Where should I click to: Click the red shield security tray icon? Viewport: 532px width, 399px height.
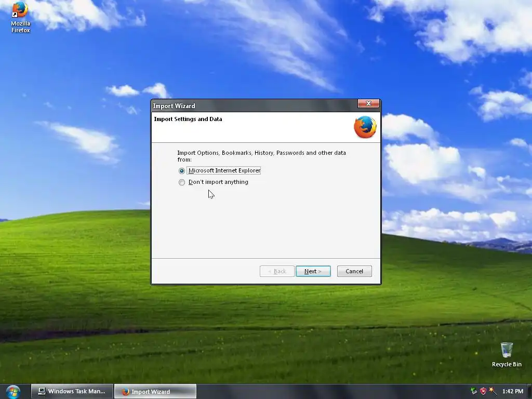[x=483, y=391]
